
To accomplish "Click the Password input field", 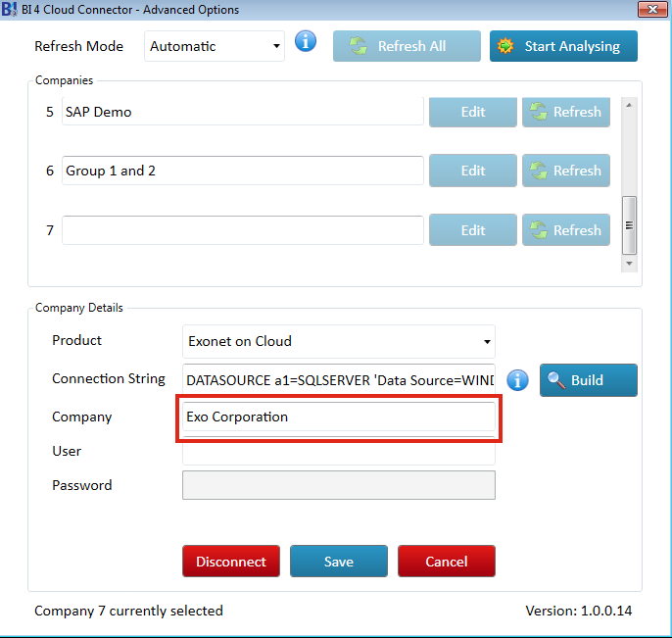I will pyautogui.click(x=339, y=485).
